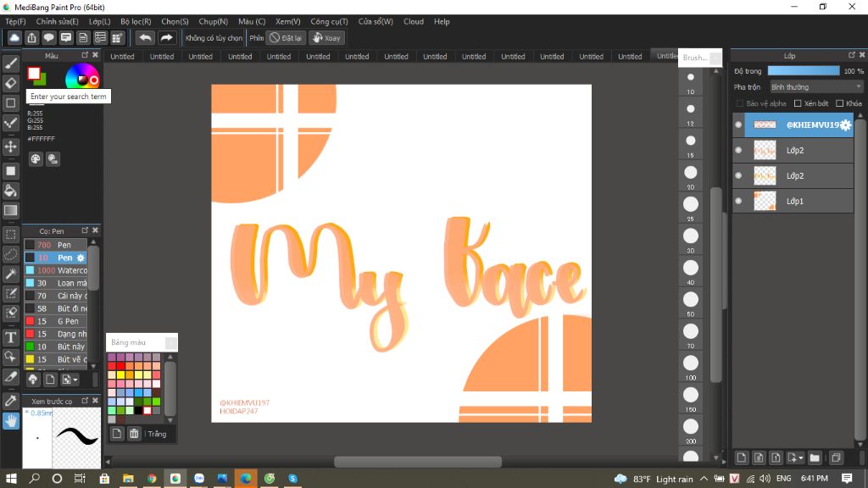Open the Công cụ(T) menu
Screen dimensions: 868x488
tap(329, 21)
